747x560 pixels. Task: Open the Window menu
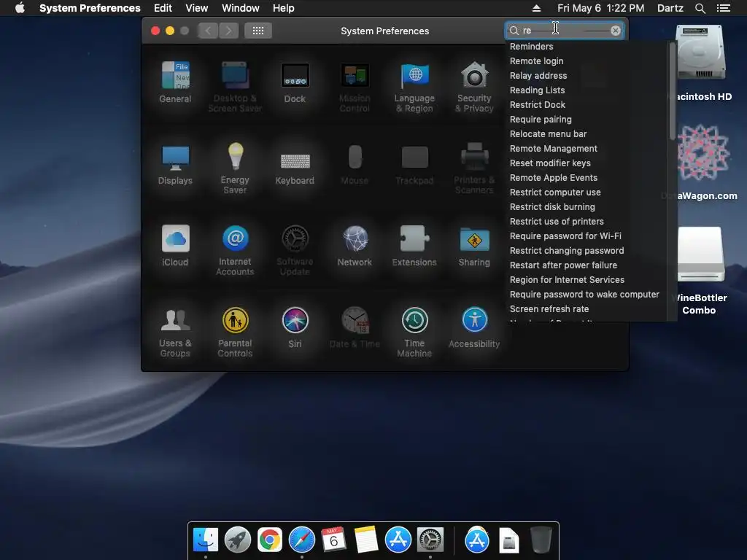click(241, 8)
